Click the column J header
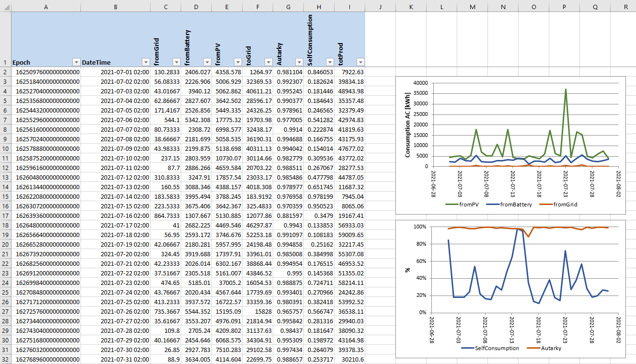Viewport: 636px width, 364px height. point(380,7)
